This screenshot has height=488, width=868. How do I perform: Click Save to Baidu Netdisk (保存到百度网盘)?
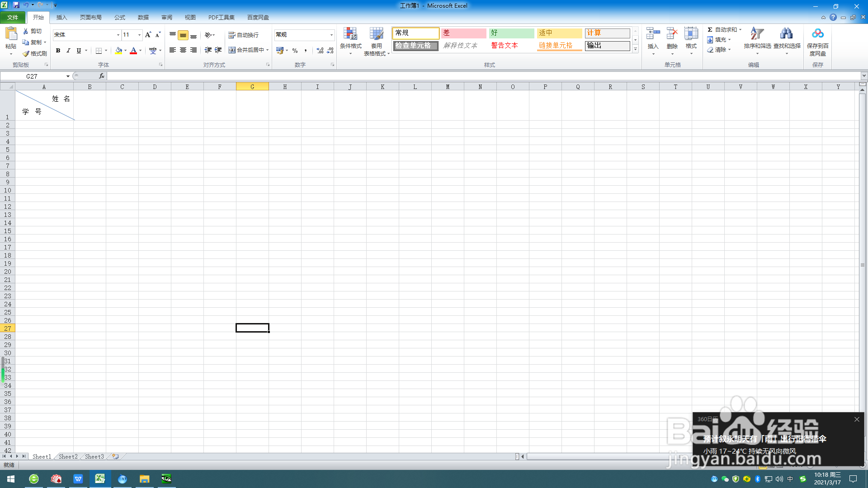817,42
